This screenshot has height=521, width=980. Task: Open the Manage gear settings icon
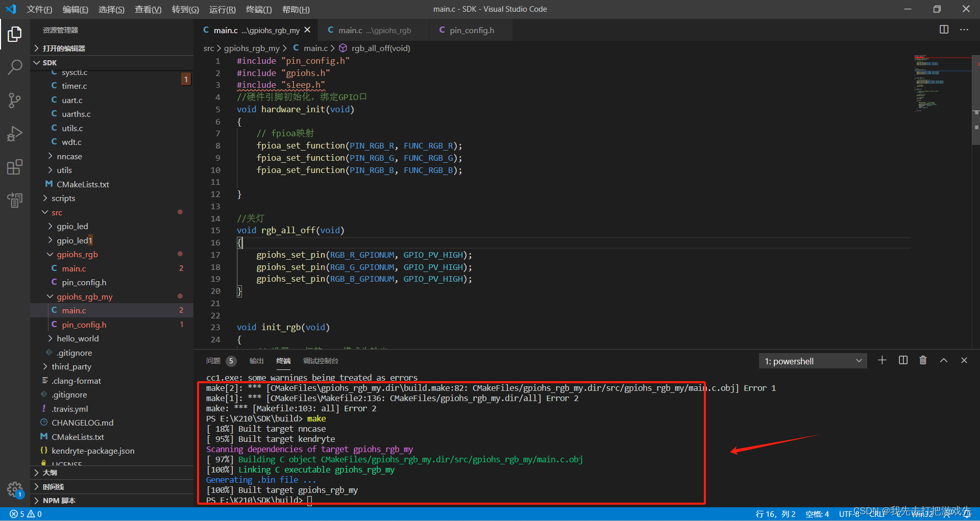15,490
